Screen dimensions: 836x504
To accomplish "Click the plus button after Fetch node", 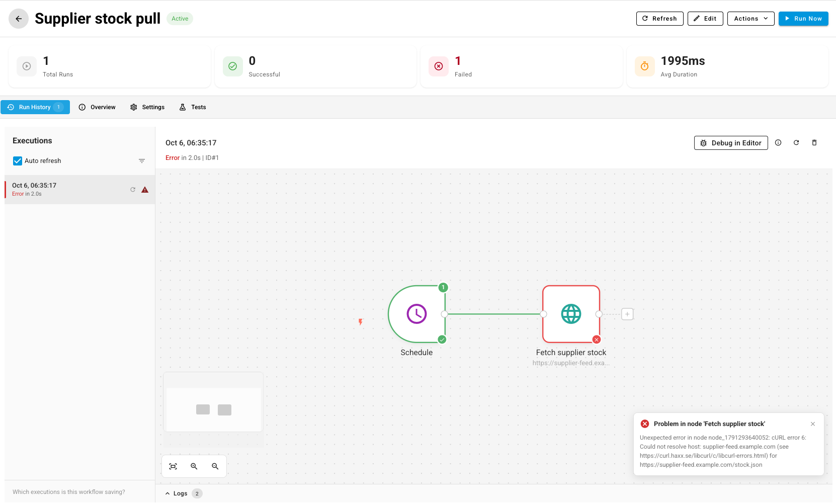I will [627, 314].
